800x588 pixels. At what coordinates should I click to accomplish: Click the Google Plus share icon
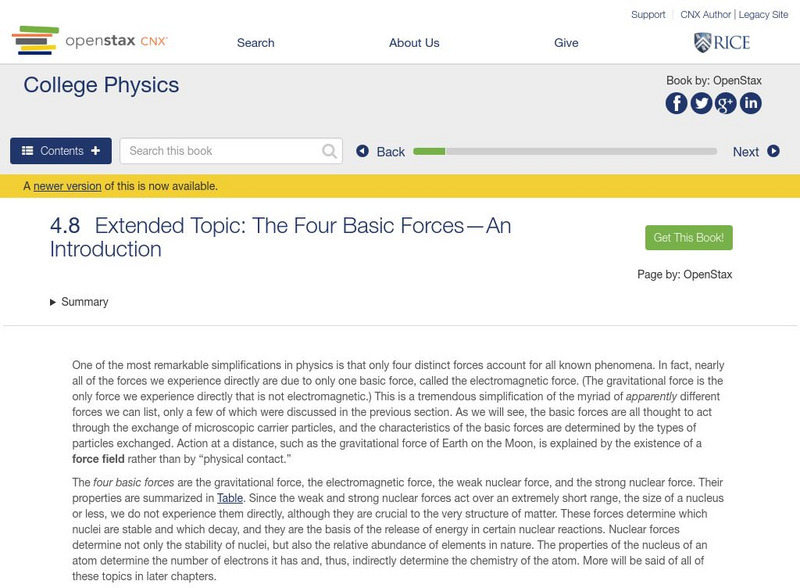726,103
